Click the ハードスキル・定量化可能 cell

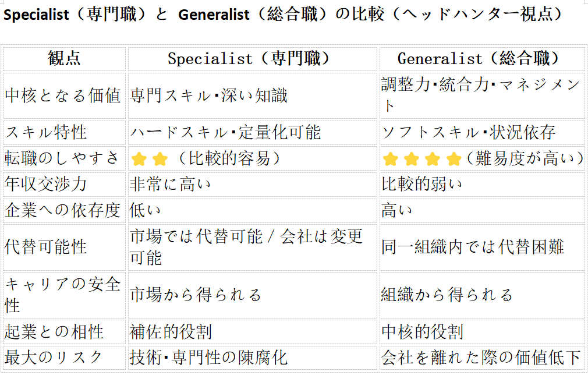[x=225, y=132]
